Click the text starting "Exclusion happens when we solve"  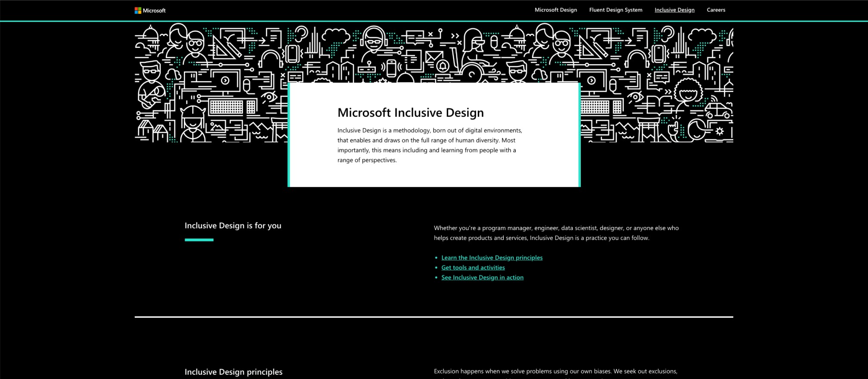pyautogui.click(x=555, y=373)
